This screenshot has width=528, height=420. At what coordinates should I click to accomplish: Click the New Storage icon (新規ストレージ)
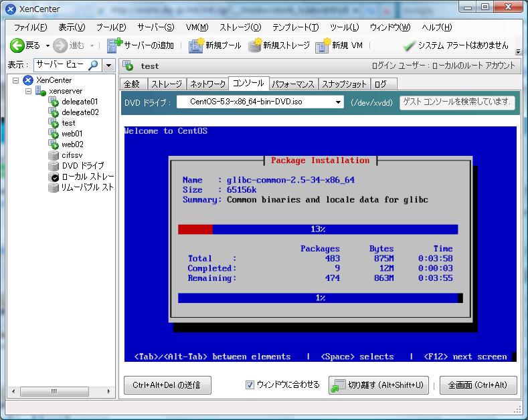click(x=255, y=45)
